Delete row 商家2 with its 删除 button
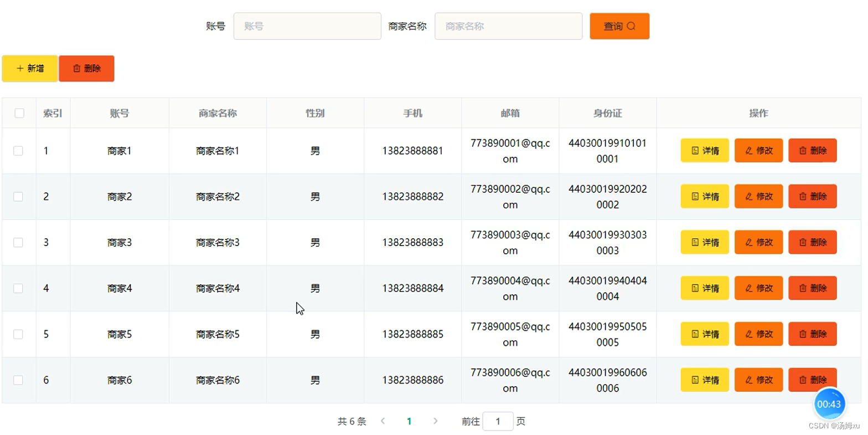868x435 pixels. [812, 196]
